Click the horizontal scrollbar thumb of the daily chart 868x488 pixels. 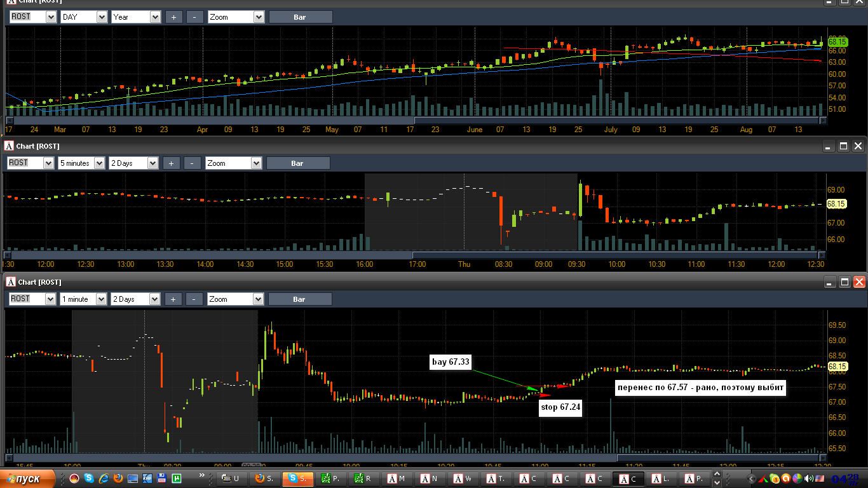pos(617,120)
